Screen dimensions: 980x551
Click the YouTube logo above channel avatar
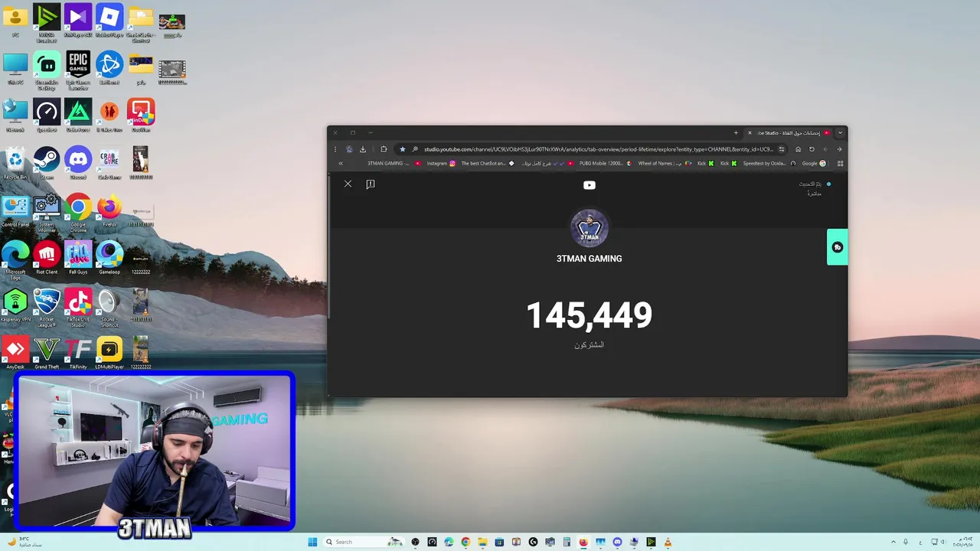[589, 184]
